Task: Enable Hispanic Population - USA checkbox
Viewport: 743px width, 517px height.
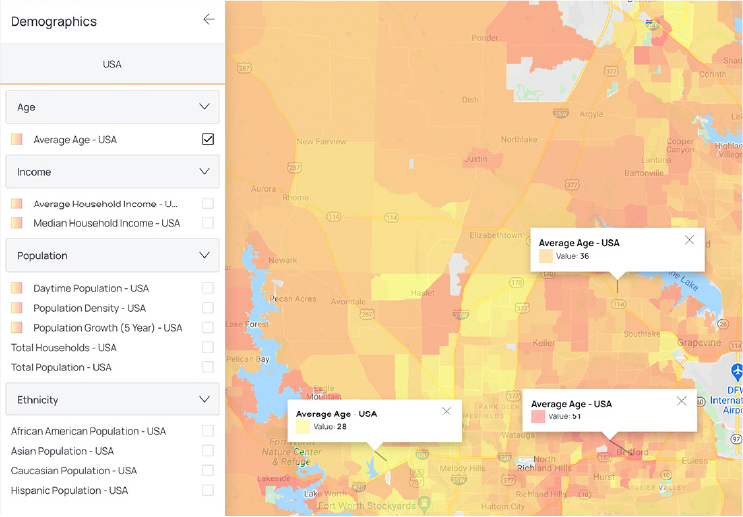Action: [208, 490]
